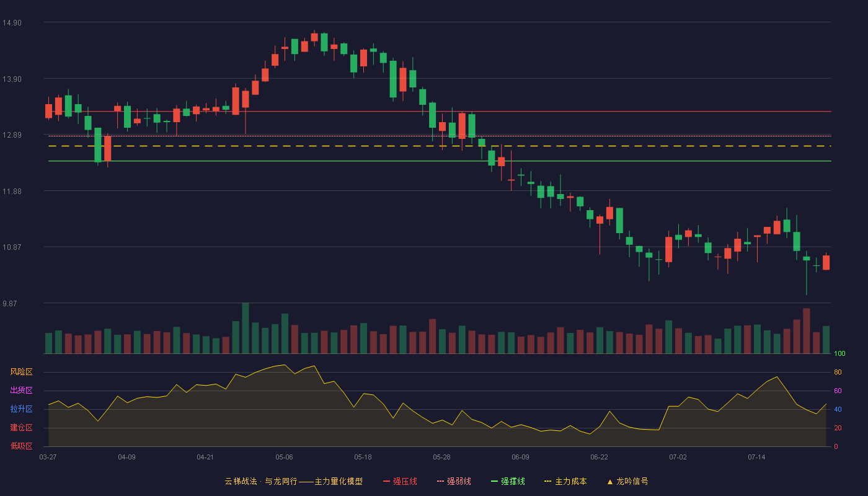The image size is (868, 496).
Task: Toggle the 主力成本 legend entry
Action: point(565,481)
